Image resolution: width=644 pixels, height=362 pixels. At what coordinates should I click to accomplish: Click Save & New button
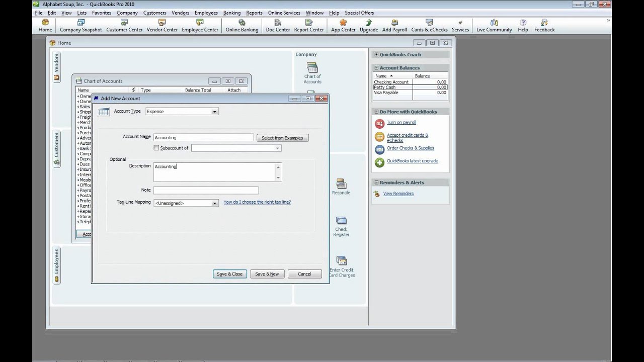267,274
